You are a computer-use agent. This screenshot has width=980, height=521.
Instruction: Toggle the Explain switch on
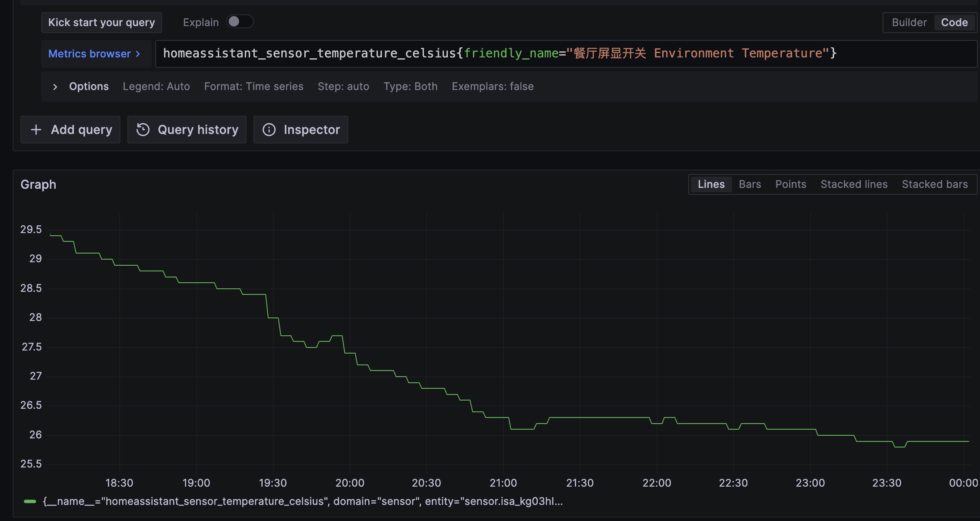[240, 22]
